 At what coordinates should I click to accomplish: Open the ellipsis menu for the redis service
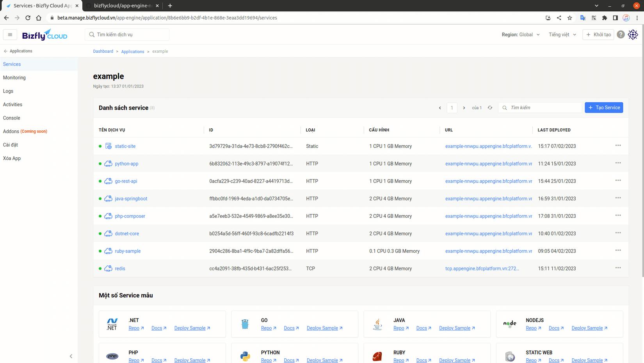tap(618, 268)
